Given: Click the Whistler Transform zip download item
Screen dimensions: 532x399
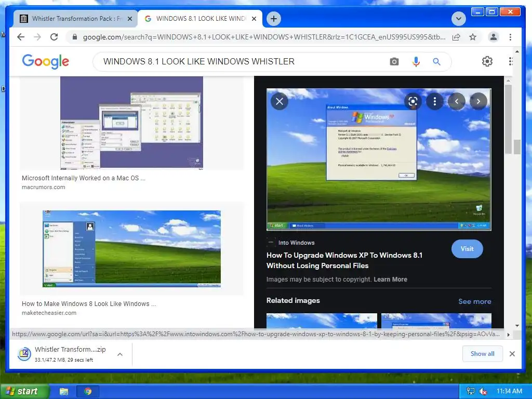Looking at the screenshot, I should click(70, 354).
